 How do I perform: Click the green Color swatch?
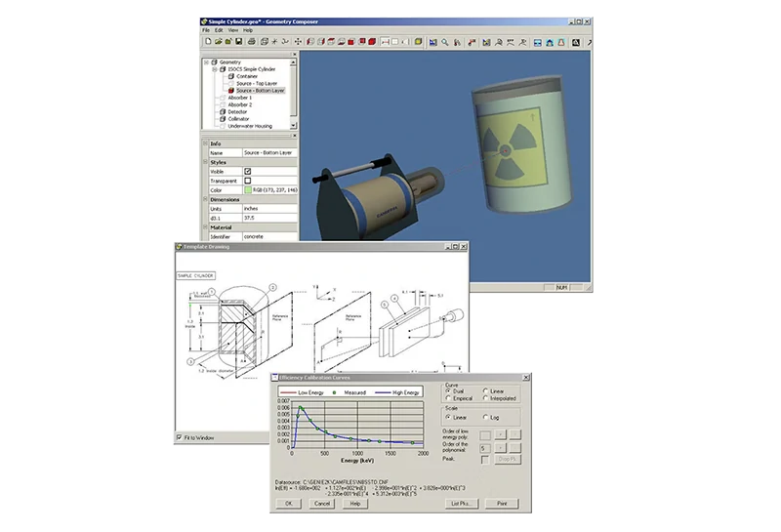point(248,189)
